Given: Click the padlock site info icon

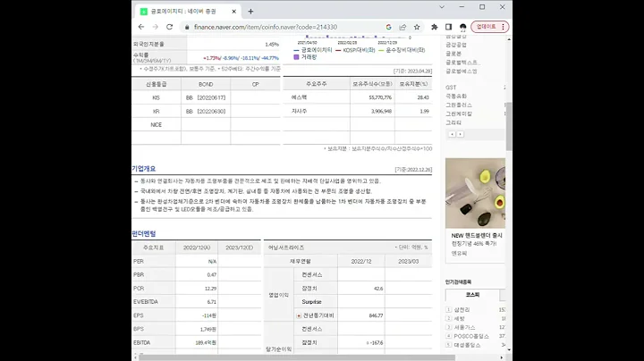Looking at the screenshot, I should (x=187, y=27).
